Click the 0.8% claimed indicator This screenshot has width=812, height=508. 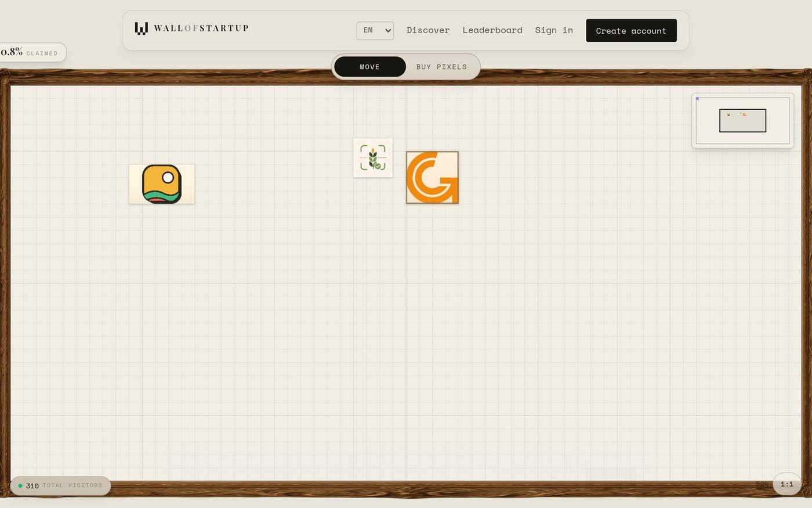pyautogui.click(x=32, y=52)
